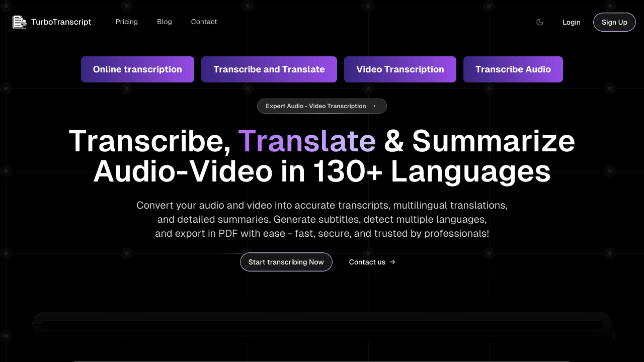Click the highlighted word Translate in headline
Viewport: 644px width, 362px height.
point(307,141)
